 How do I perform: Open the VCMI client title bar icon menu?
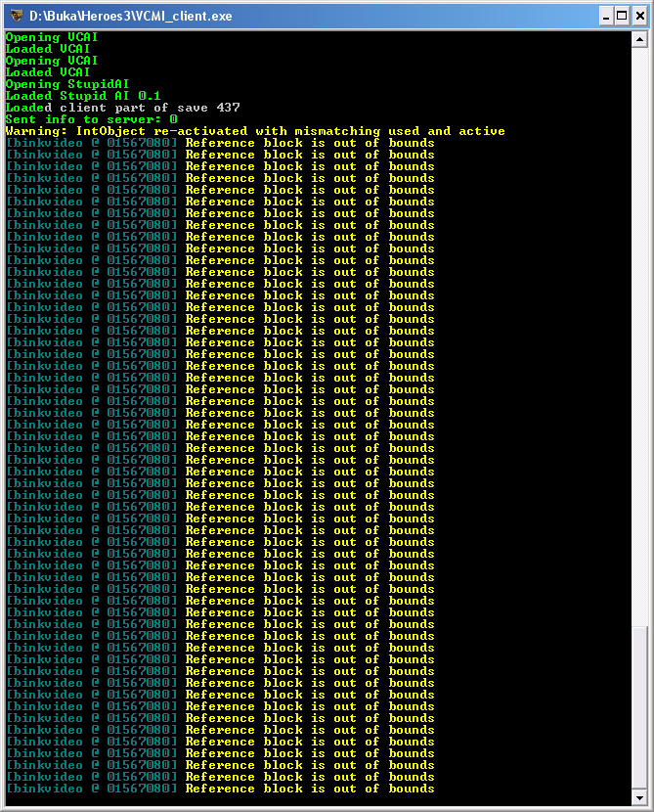pos(15,15)
